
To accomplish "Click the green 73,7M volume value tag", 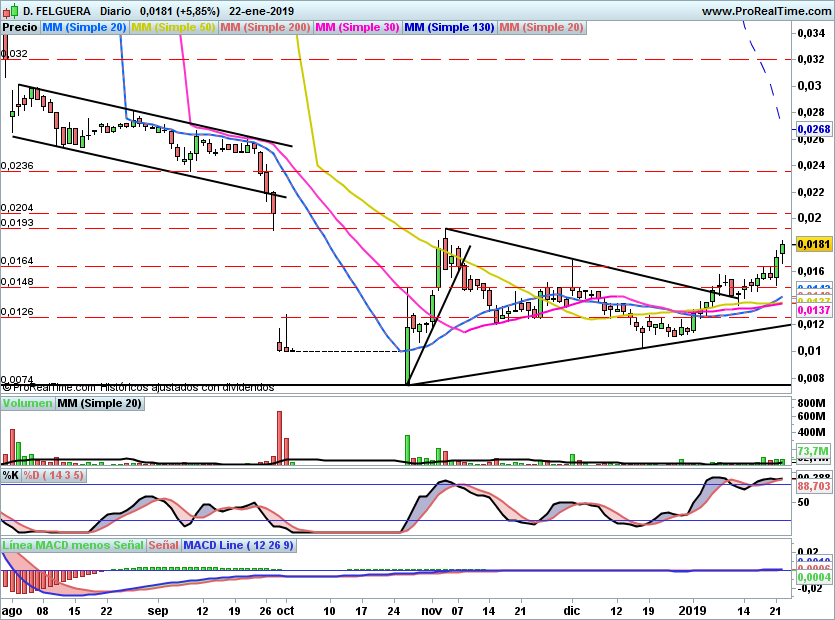I will pyautogui.click(x=814, y=451).
